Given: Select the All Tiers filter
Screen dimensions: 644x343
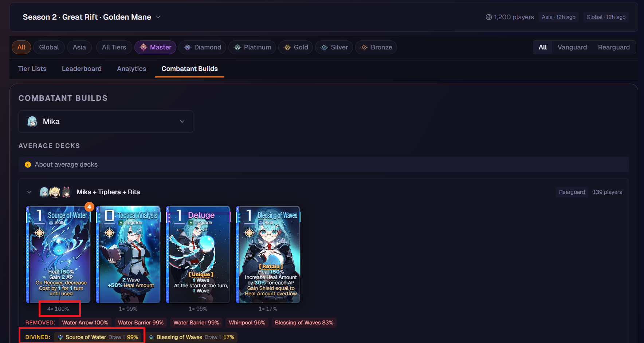Looking at the screenshot, I should tap(114, 47).
